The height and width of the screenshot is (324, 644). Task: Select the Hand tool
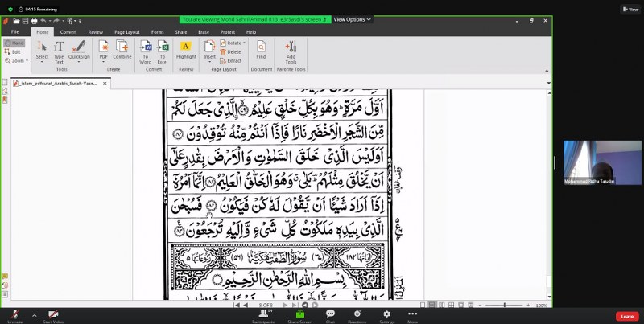pyautogui.click(x=14, y=43)
